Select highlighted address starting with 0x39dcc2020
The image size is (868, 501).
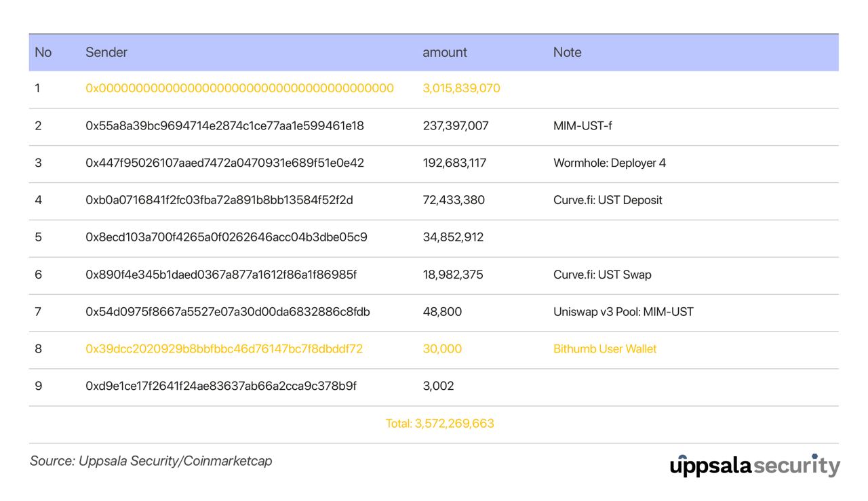click(x=224, y=348)
